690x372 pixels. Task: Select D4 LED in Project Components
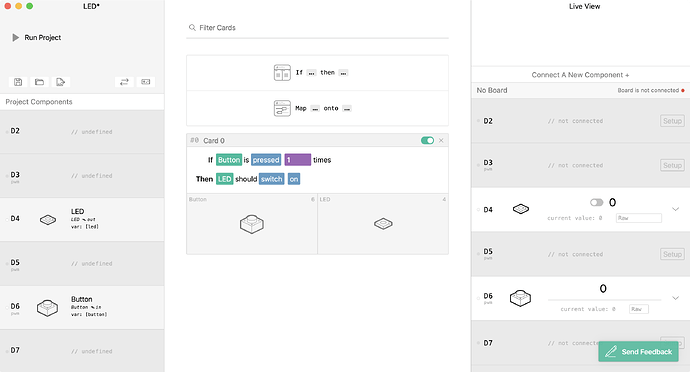[x=82, y=219]
